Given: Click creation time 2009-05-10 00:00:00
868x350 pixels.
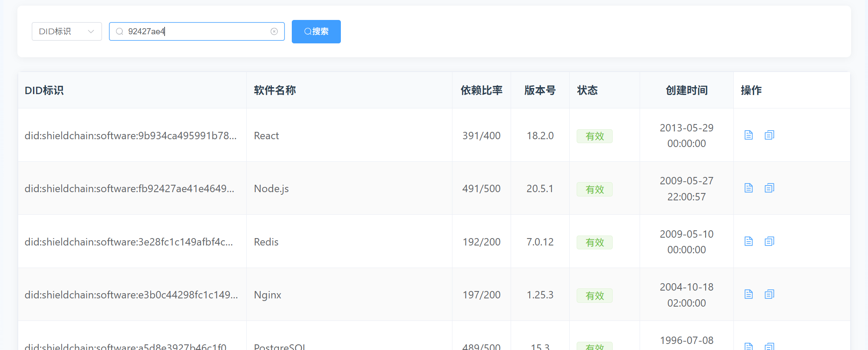Looking at the screenshot, I should pyautogui.click(x=686, y=242).
